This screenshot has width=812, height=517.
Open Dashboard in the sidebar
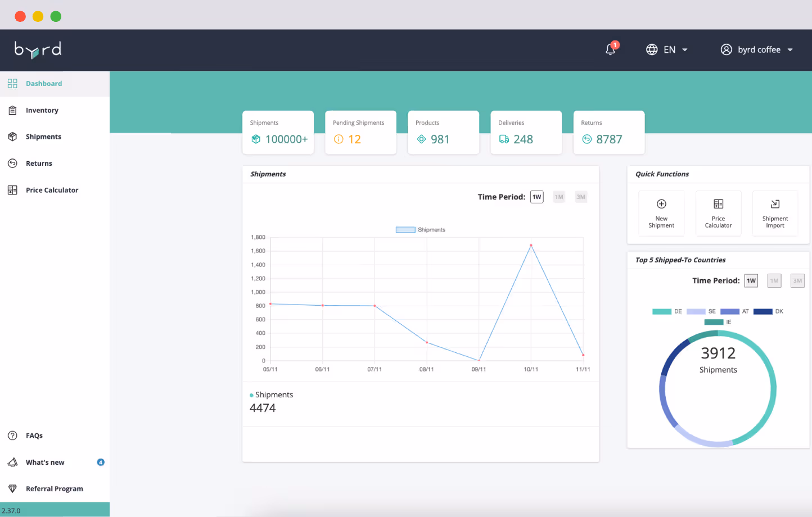55,83
